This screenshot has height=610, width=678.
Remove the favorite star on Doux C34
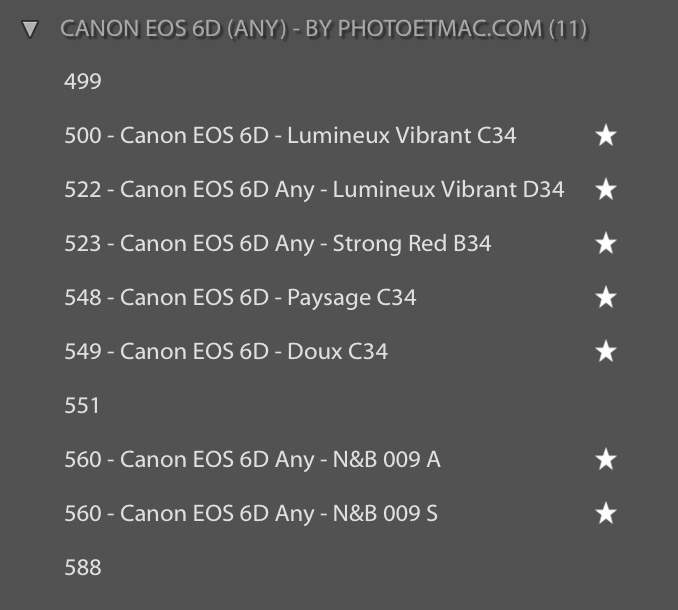[x=605, y=352]
